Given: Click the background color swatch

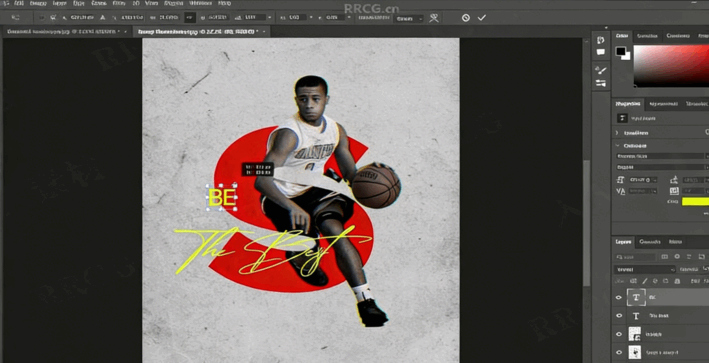Looking at the screenshot, I should click(x=627, y=57).
